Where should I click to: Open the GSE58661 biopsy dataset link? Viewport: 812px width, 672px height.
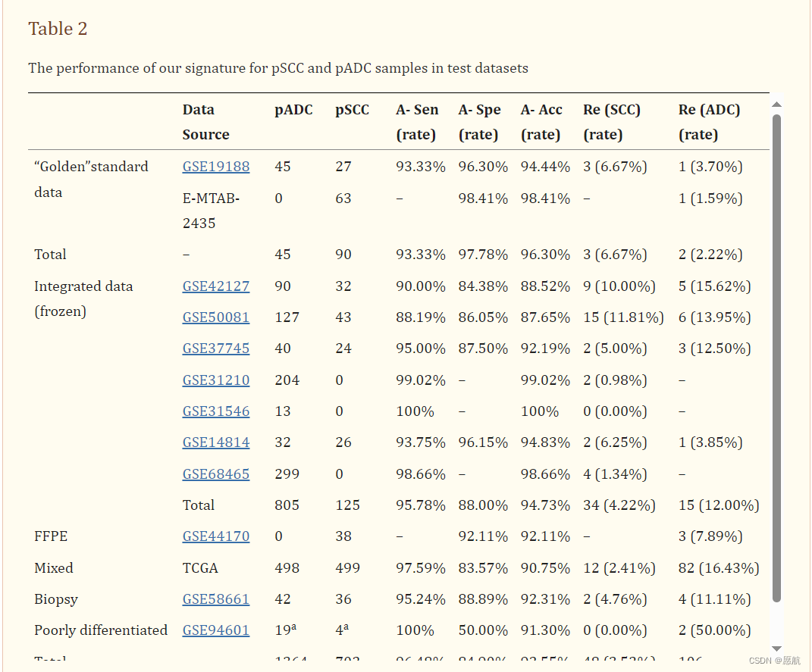(216, 599)
